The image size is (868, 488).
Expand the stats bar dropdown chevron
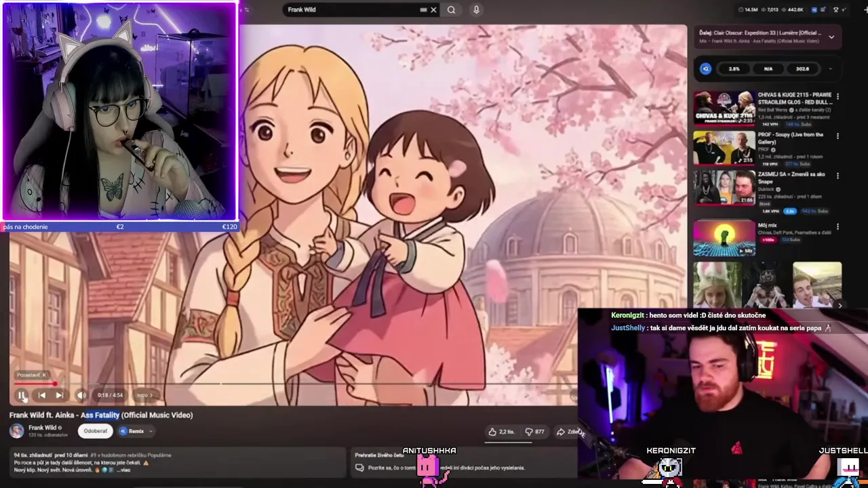pyautogui.click(x=830, y=68)
